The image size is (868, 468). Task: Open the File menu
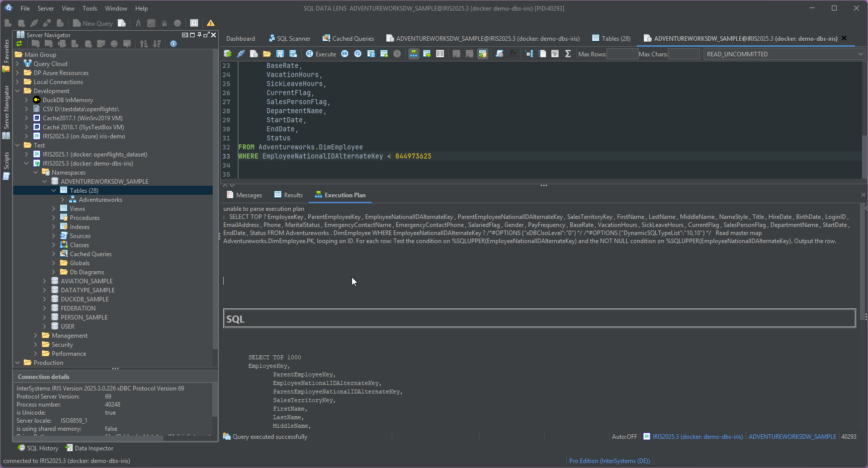pos(25,8)
